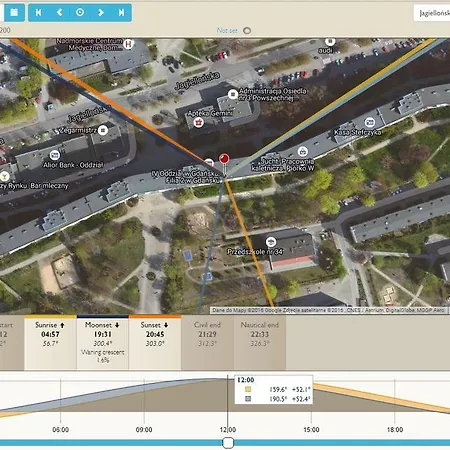Open the Nautical end 22:33 panel
The image size is (450, 450).
pyautogui.click(x=260, y=342)
